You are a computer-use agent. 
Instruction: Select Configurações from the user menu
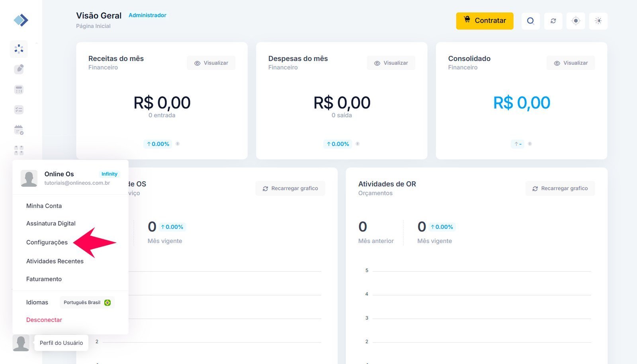coord(47,242)
